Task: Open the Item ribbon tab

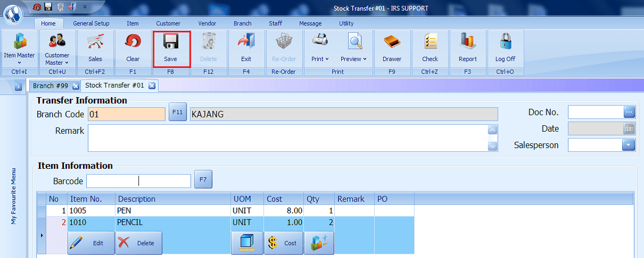Action: tap(133, 23)
